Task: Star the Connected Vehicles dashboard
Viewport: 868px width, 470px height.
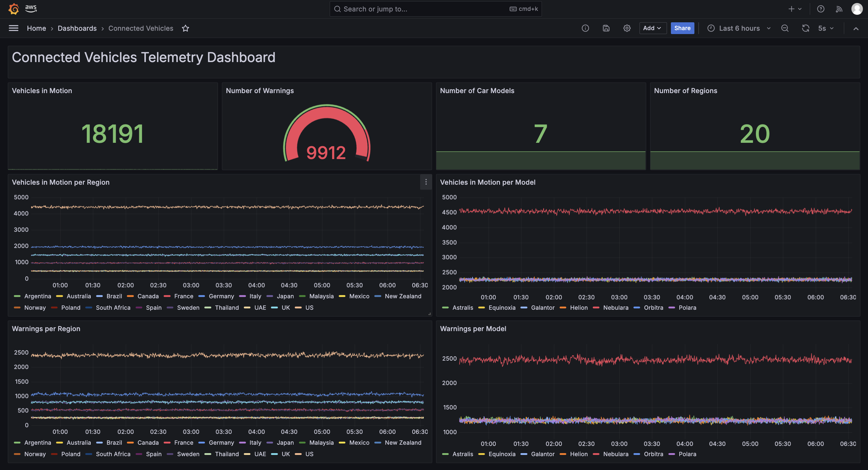Action: tap(185, 28)
